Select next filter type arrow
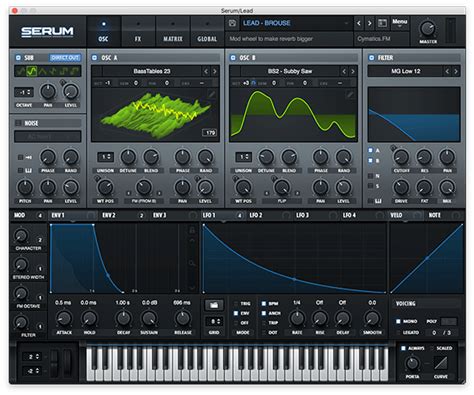This screenshot has height=395, width=474. tap(456, 71)
